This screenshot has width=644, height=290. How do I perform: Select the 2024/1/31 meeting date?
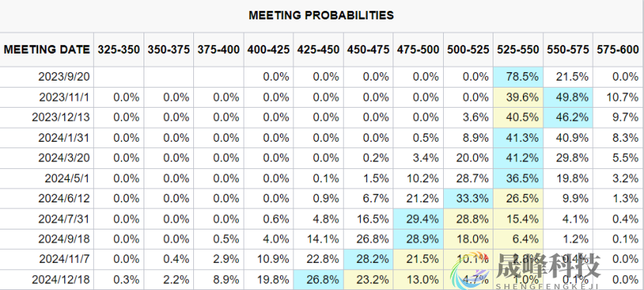click(x=64, y=138)
